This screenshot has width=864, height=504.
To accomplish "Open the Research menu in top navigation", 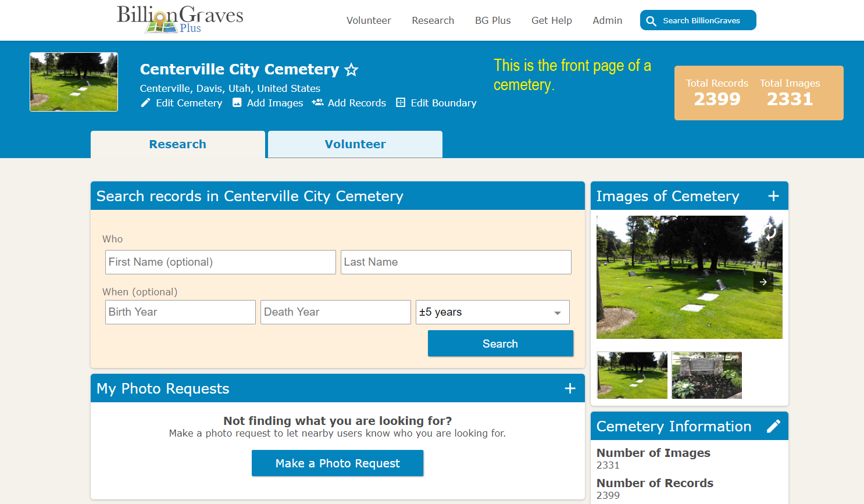I will [x=433, y=20].
